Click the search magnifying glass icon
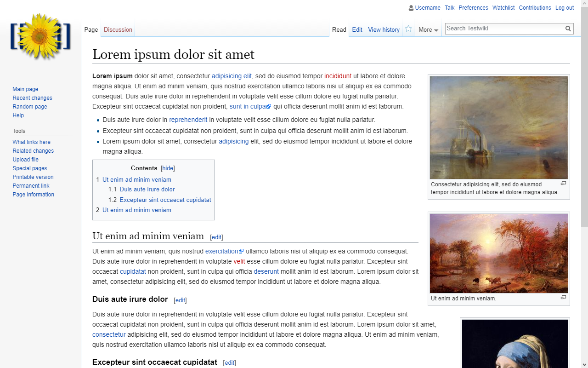The width and height of the screenshot is (588, 368). coord(568,29)
